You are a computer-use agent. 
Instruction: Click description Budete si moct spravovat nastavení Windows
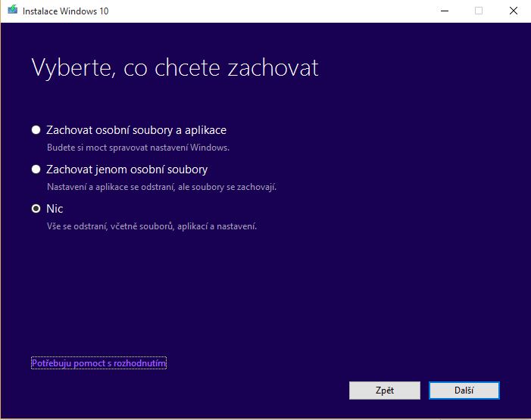138,148
